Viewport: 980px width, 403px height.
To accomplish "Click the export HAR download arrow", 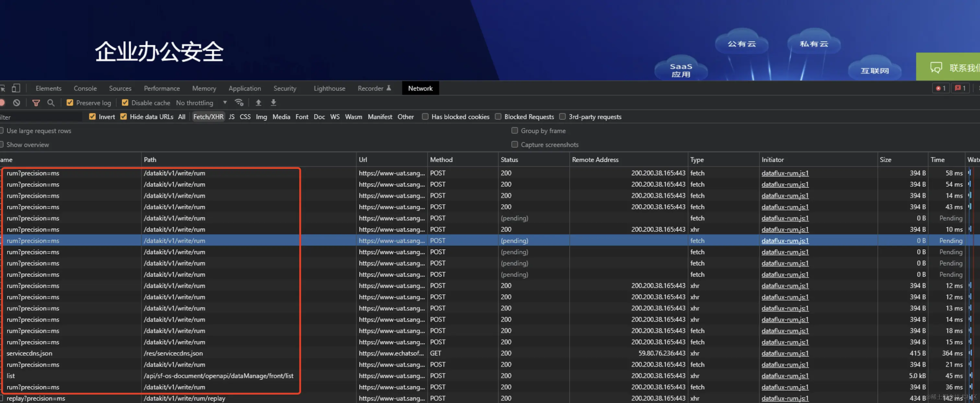I will coord(273,103).
